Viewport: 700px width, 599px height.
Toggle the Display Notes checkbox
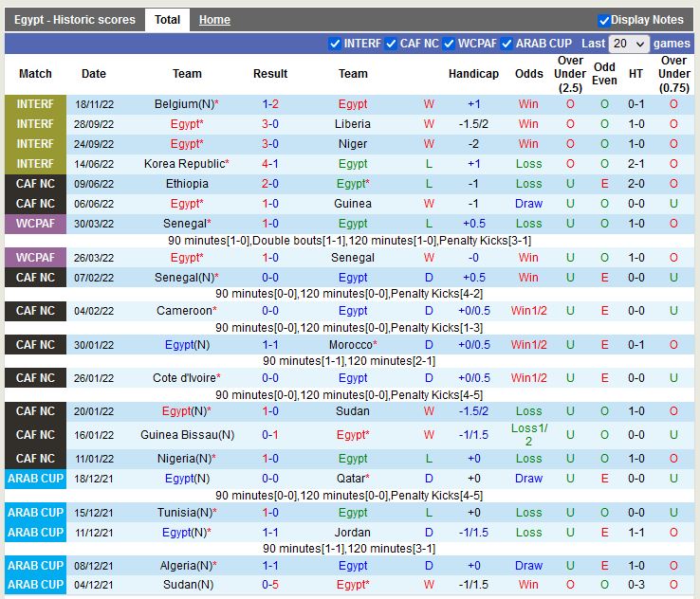(x=604, y=20)
